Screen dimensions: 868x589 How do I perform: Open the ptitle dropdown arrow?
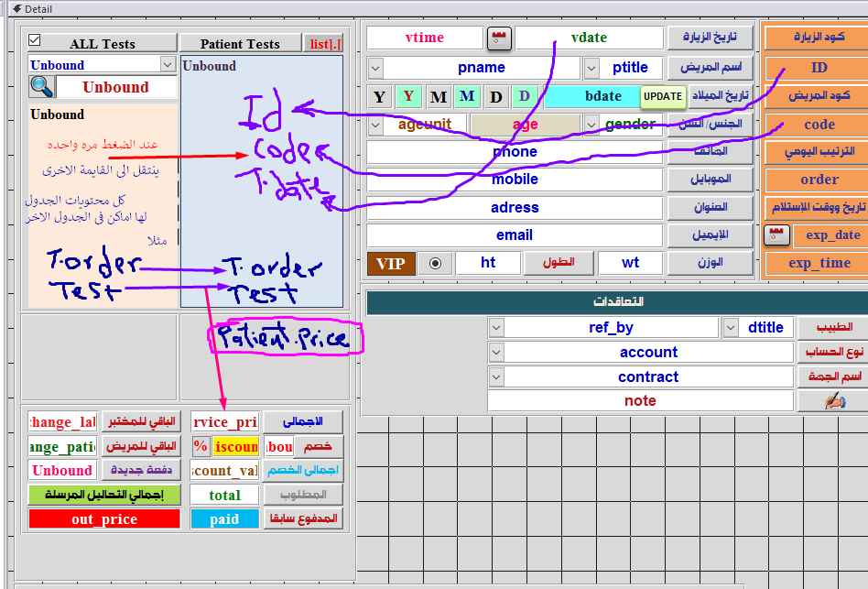(591, 68)
